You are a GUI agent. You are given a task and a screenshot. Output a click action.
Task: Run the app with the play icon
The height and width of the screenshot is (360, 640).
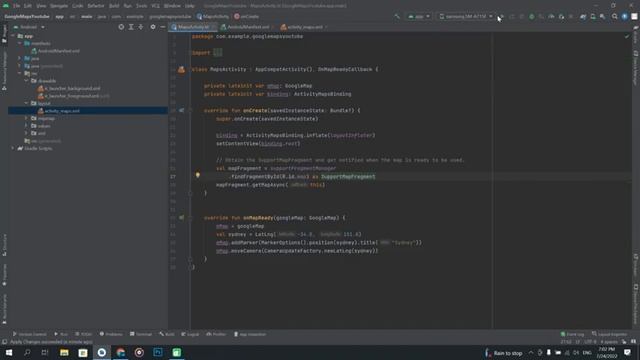point(502,17)
